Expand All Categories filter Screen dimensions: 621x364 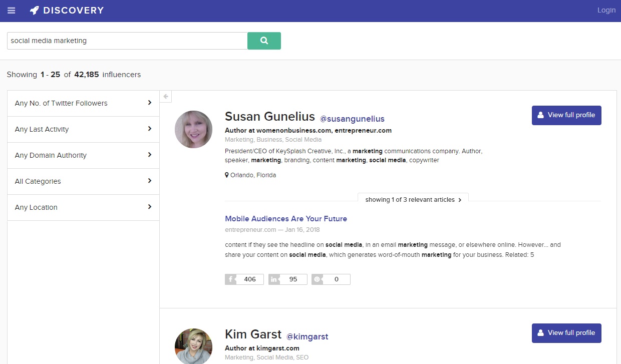(x=83, y=181)
